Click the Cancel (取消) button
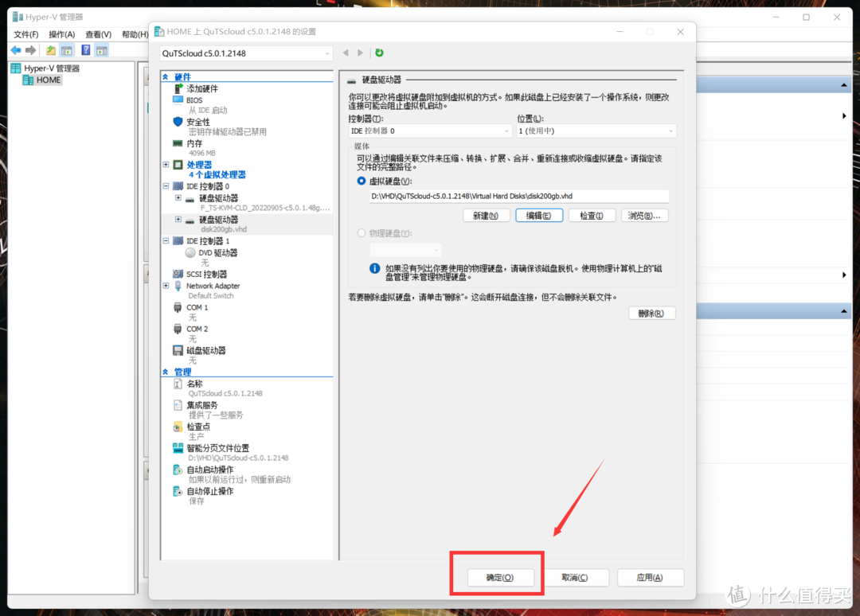The image size is (860, 616). point(575,578)
